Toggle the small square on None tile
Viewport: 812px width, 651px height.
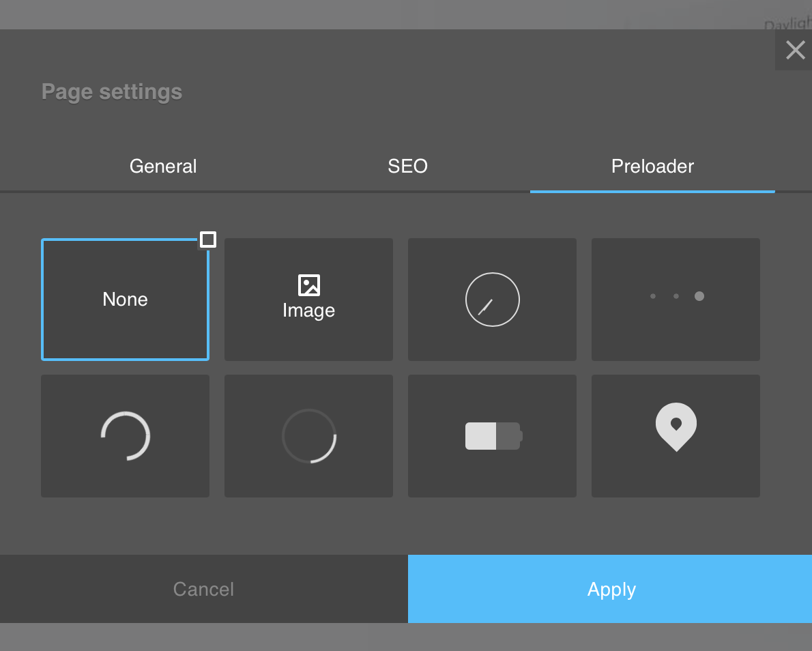pos(208,240)
